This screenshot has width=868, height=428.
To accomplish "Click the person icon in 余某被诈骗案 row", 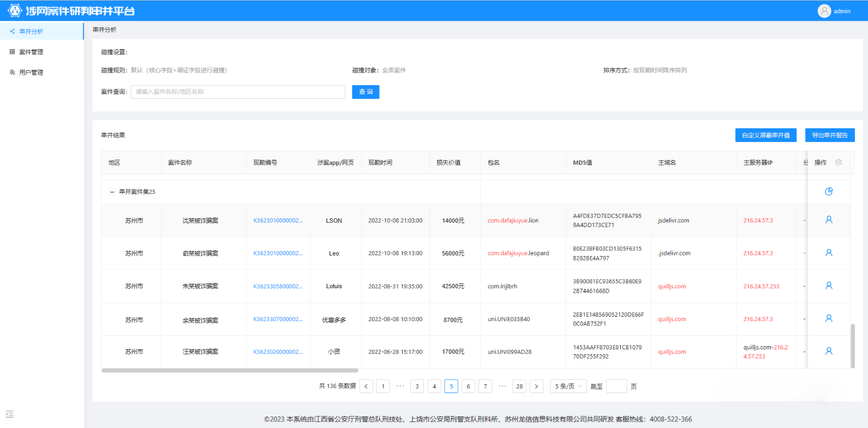I will [828, 319].
